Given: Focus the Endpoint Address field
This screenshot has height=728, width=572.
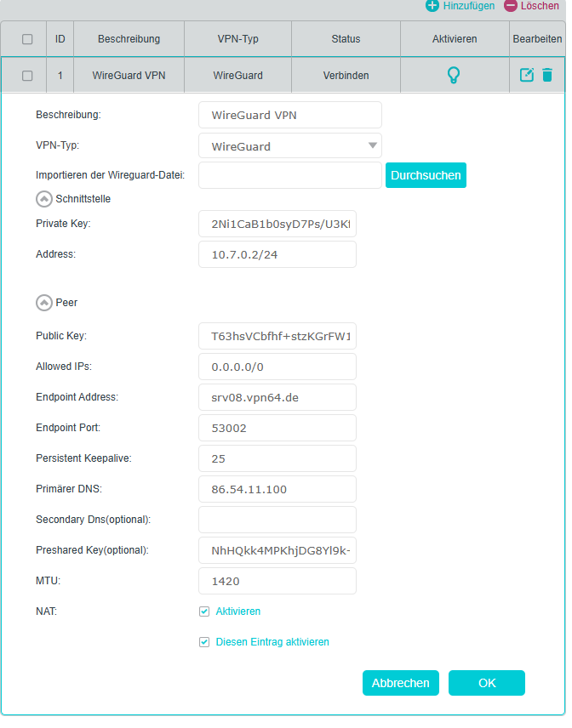Looking at the screenshot, I should coord(277,397).
